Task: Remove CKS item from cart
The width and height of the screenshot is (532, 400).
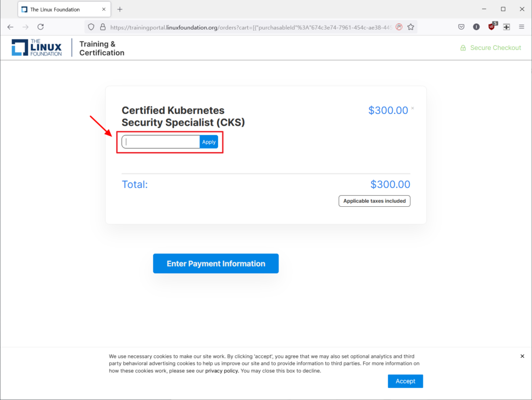Action: [413, 109]
